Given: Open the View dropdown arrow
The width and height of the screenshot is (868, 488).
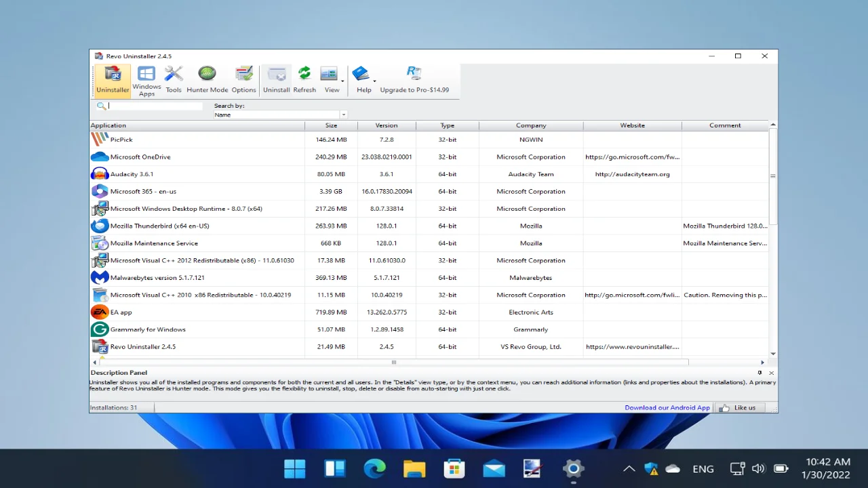Looking at the screenshot, I should coord(342,81).
